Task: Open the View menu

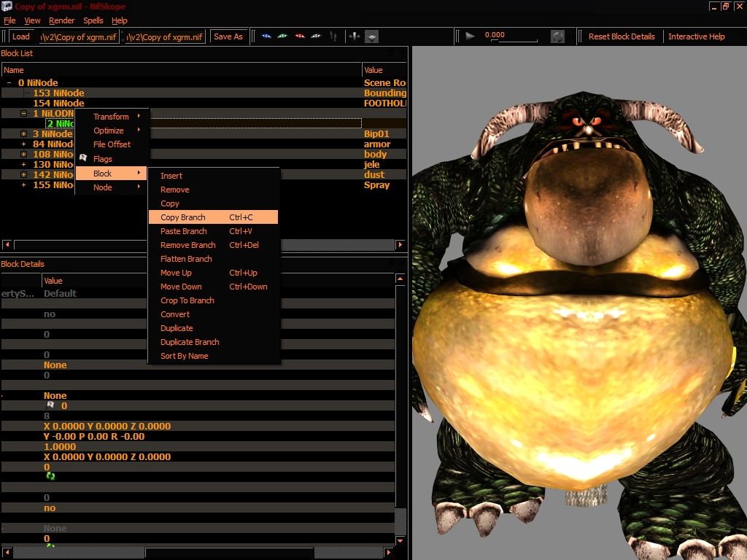Action: [32, 20]
